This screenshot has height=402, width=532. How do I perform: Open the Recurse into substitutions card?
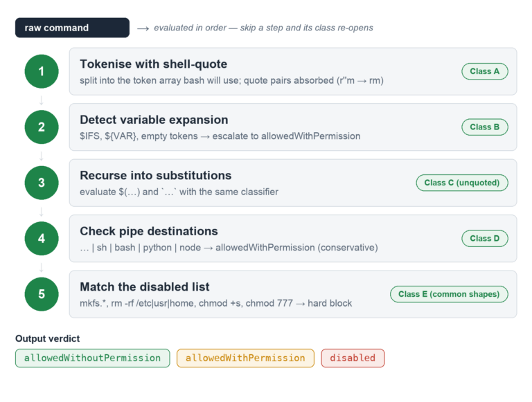pyautogui.click(x=293, y=183)
